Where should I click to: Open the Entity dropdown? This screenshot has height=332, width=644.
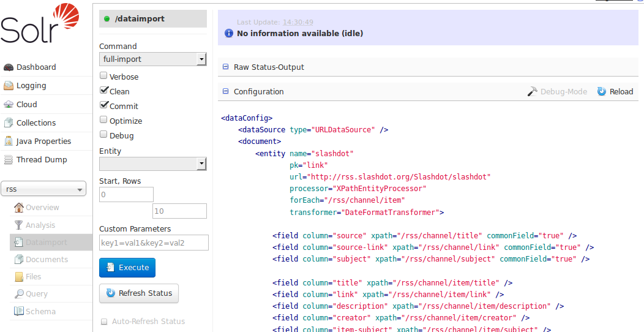[152, 164]
